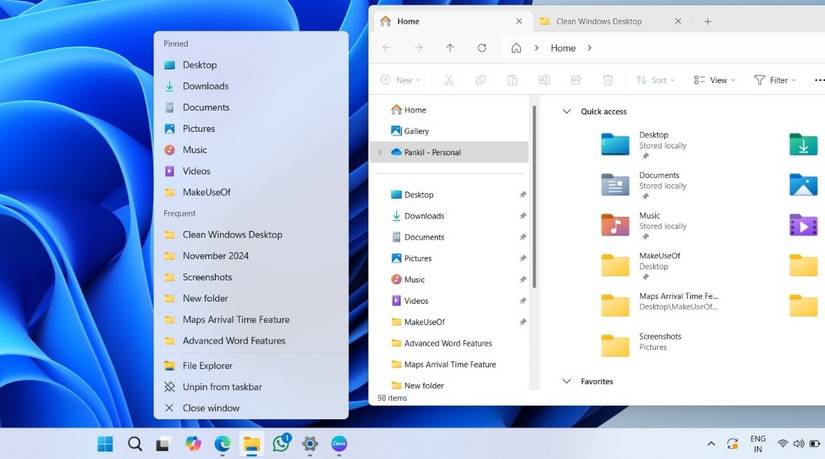Open Desktop from the pinned jump list
This screenshot has height=459, width=825.
pyautogui.click(x=251, y=65)
